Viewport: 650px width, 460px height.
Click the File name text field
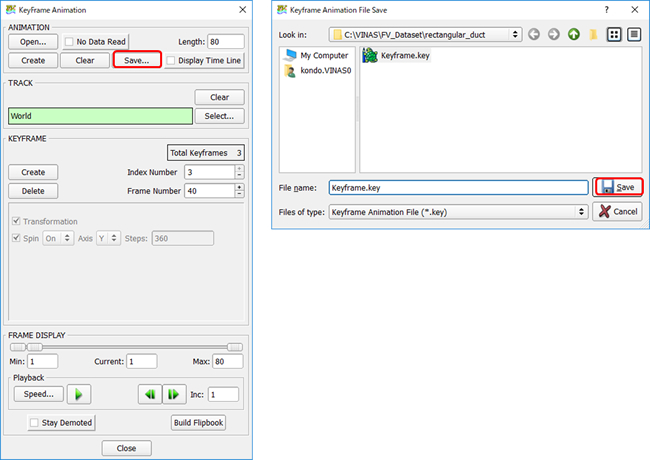pos(457,187)
